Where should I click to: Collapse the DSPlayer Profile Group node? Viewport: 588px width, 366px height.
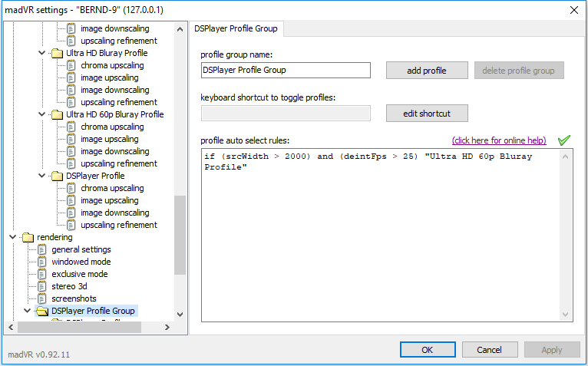point(28,311)
